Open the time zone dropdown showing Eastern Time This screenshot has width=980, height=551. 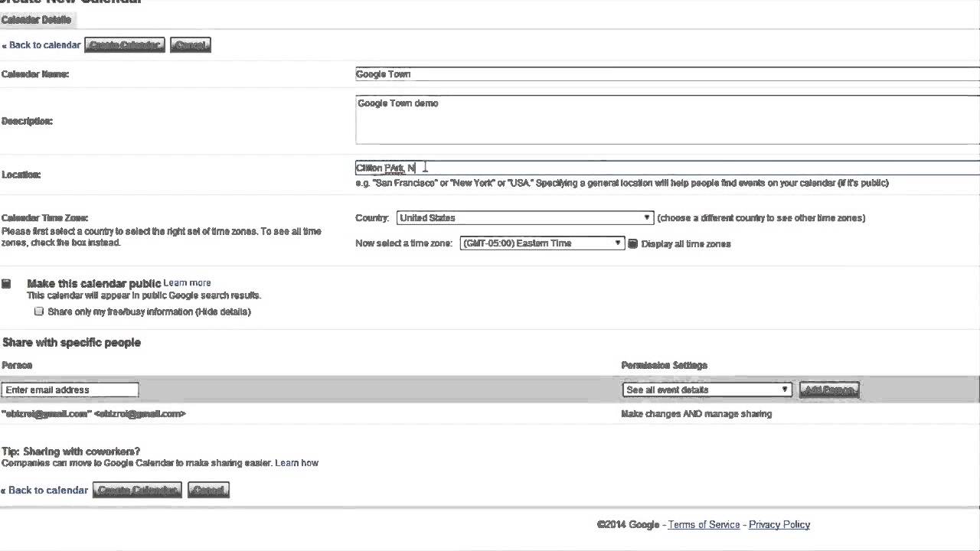coord(542,243)
